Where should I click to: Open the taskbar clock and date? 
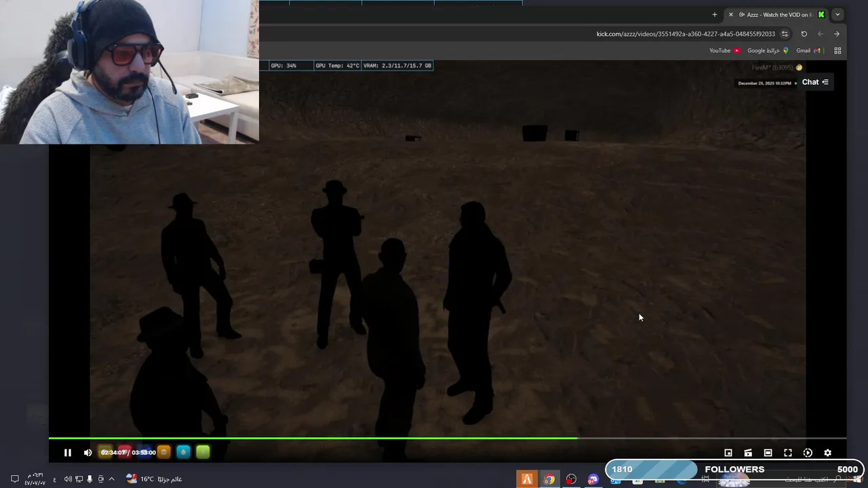(35, 479)
